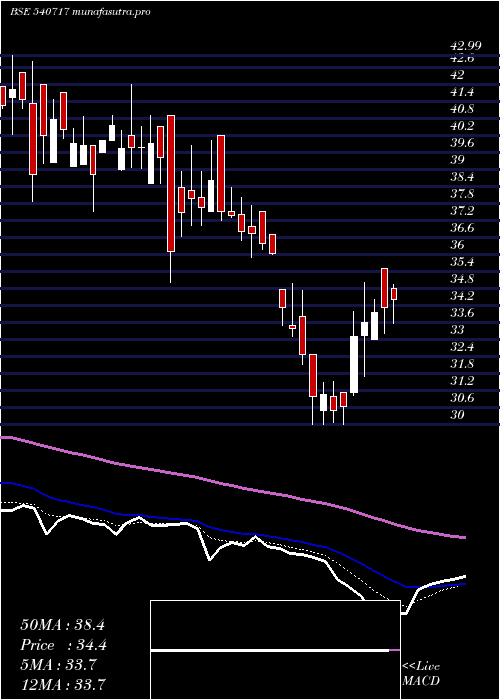Image resolution: width=500 pixels, height=700 pixels.
Task: Click the white-bordered Live MACD panel
Action: (275, 650)
